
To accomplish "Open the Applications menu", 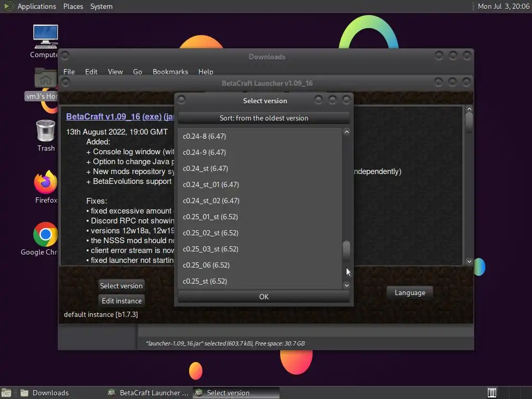I will tap(37, 6).
